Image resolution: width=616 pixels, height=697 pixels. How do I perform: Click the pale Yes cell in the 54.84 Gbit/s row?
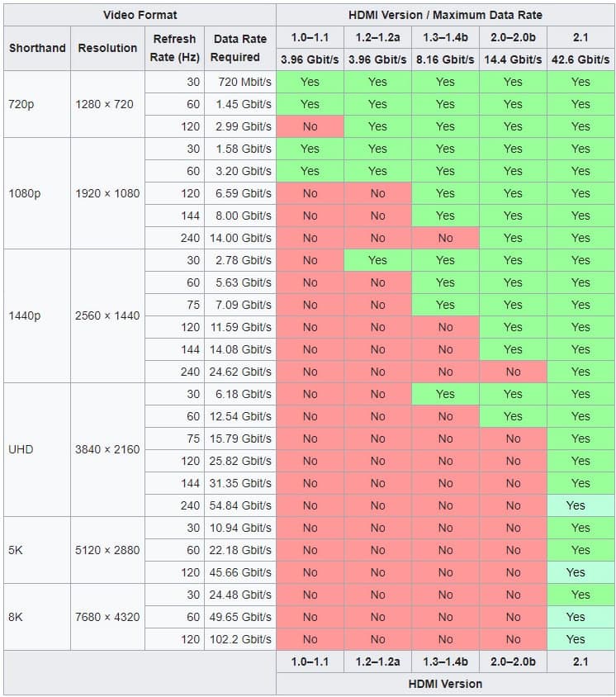580,505
